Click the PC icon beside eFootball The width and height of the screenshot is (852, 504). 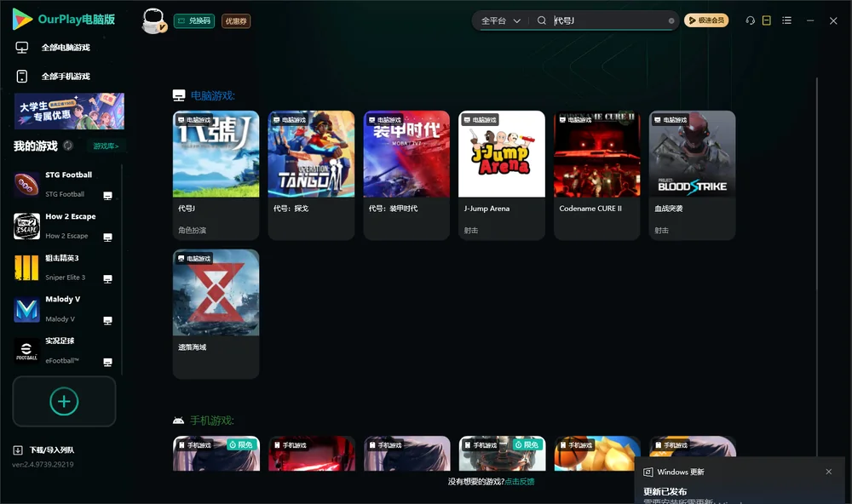click(x=107, y=363)
